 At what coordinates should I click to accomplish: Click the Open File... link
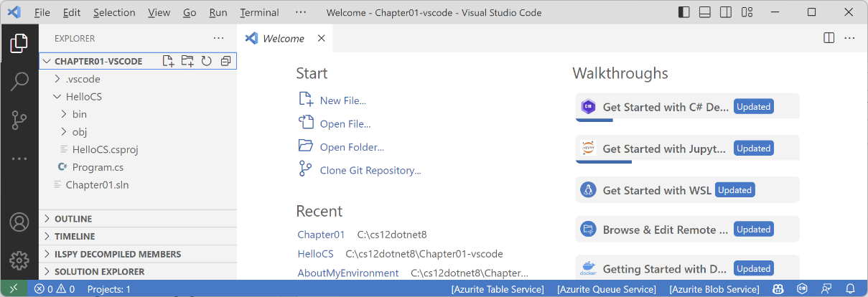pyautogui.click(x=345, y=124)
